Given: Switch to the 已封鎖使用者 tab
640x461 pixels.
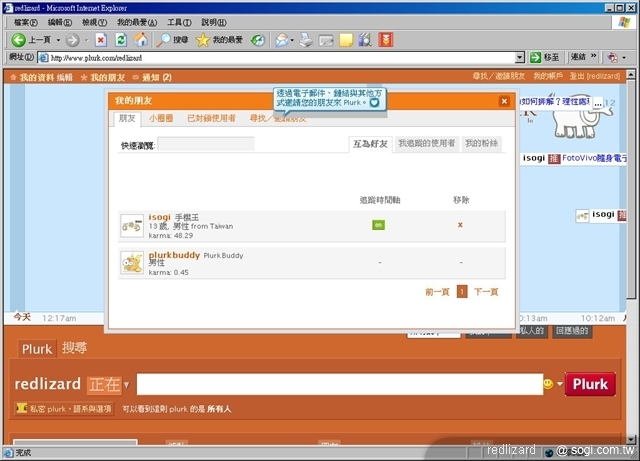Looking at the screenshot, I should click(211, 118).
